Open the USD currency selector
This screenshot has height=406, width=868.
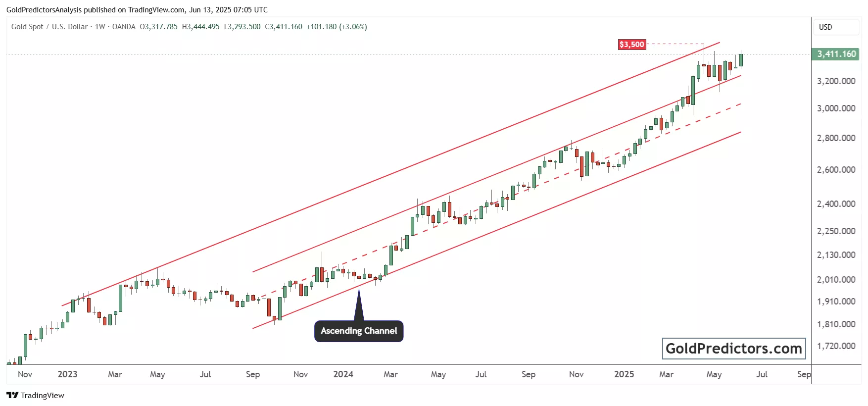(825, 27)
